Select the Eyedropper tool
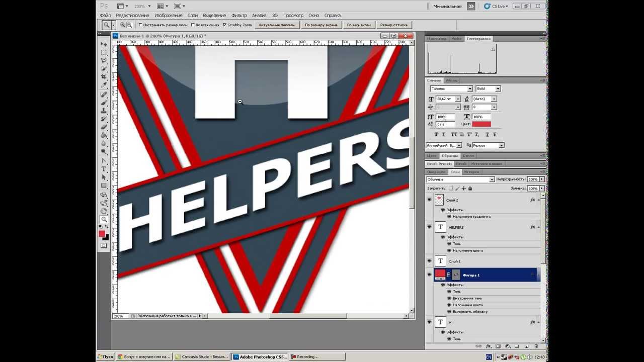This screenshot has width=644, height=362. [104, 85]
